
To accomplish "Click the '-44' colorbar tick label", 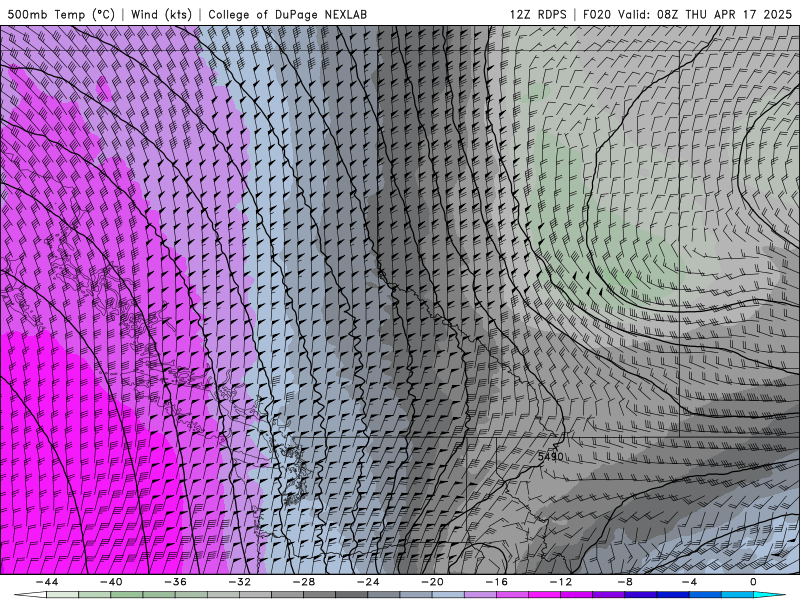I will pos(47,582).
